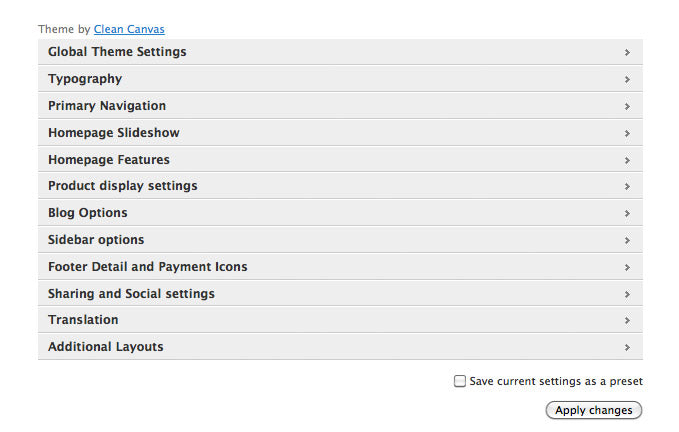Follow the Clean Canvas link
Screen dimensions: 679x432
click(x=129, y=30)
